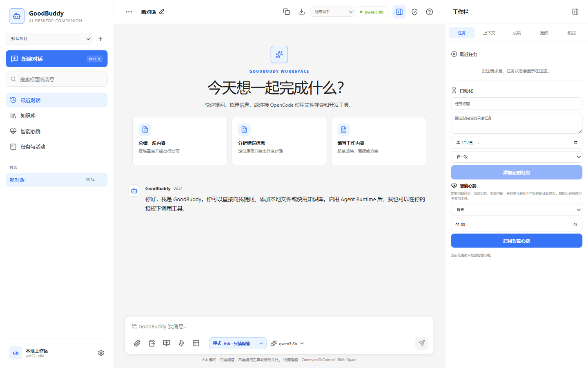Open settings with the gear icon

click(101, 353)
